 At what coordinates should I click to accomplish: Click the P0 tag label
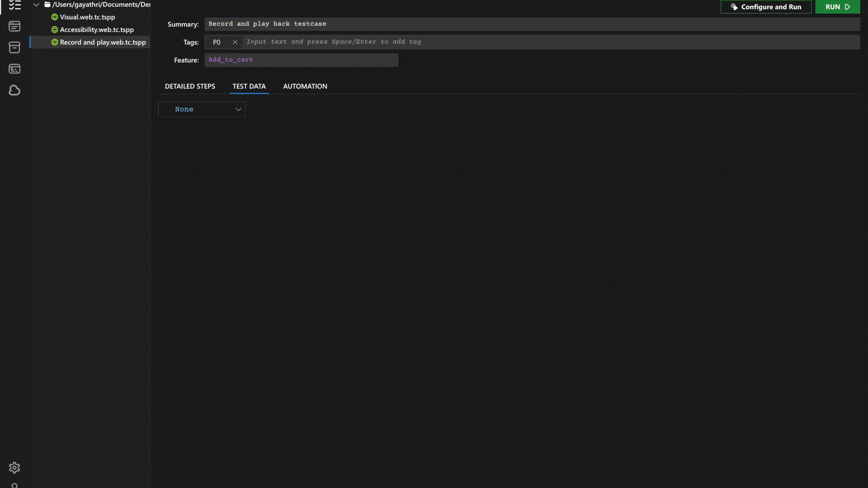point(217,42)
